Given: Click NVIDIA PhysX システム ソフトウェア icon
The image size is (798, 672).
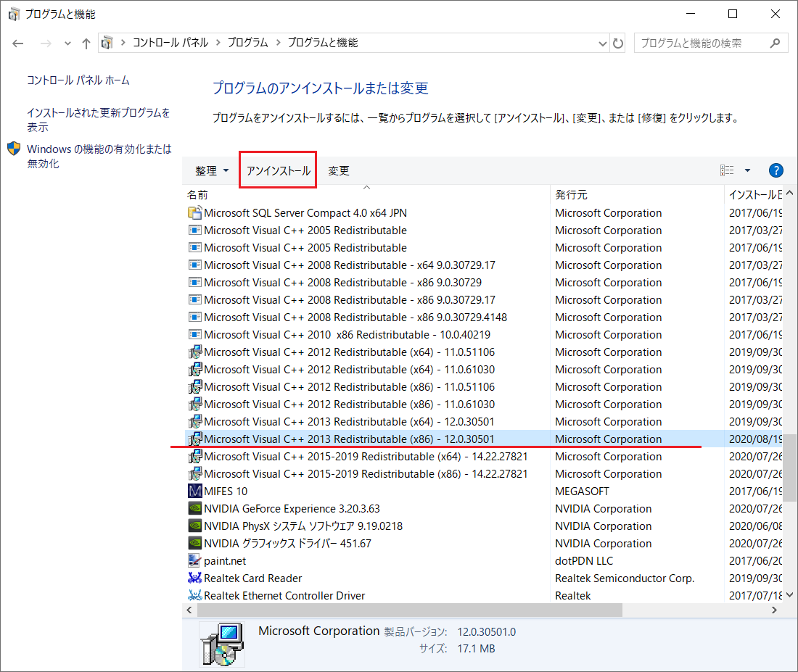Looking at the screenshot, I should 195,526.
